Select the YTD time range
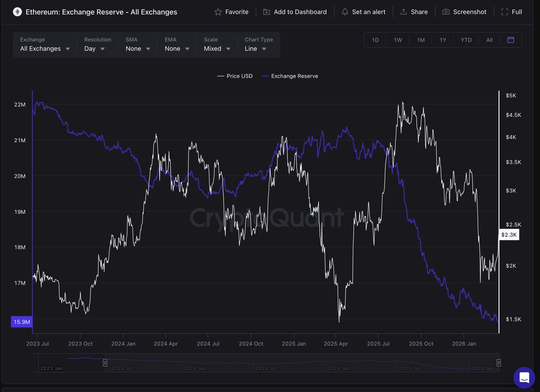The width and height of the screenshot is (540, 392). click(466, 40)
